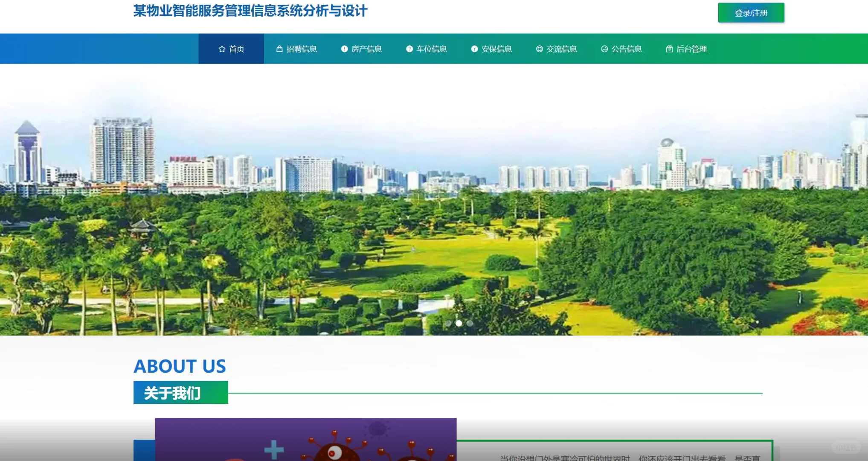Switch to the 车位信息 tab
The image size is (868, 461).
[426, 49]
